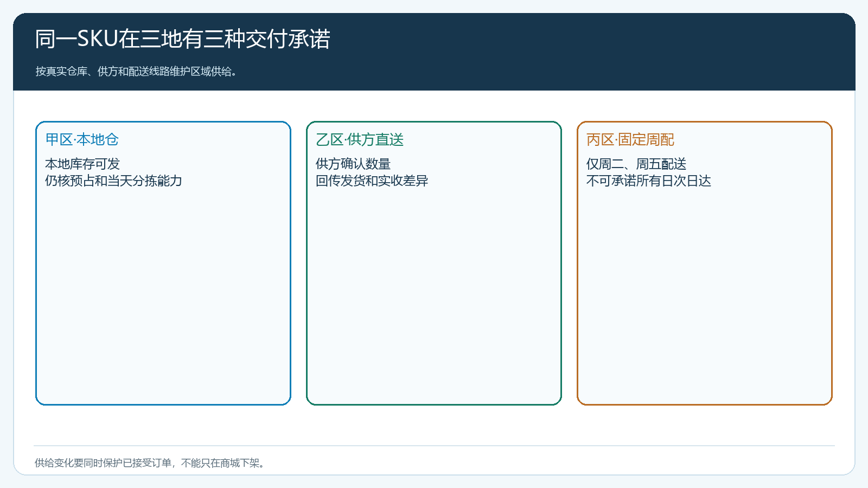868x488 pixels.
Task: Click the line 本地库存可发
Action: (x=82, y=164)
